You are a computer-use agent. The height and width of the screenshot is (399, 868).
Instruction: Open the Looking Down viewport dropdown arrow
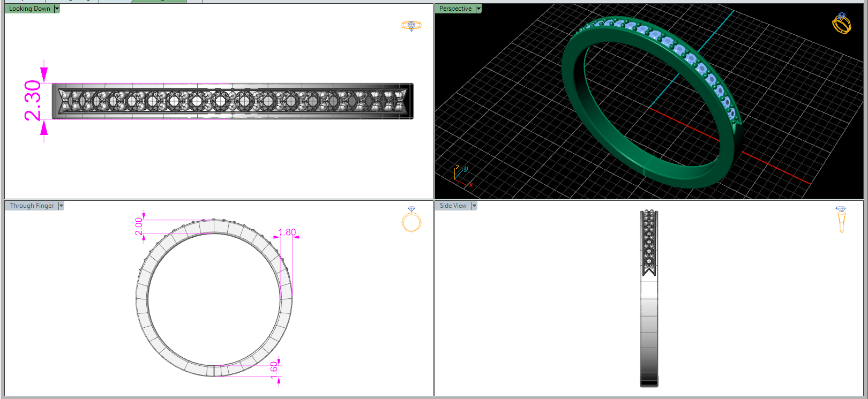57,9
